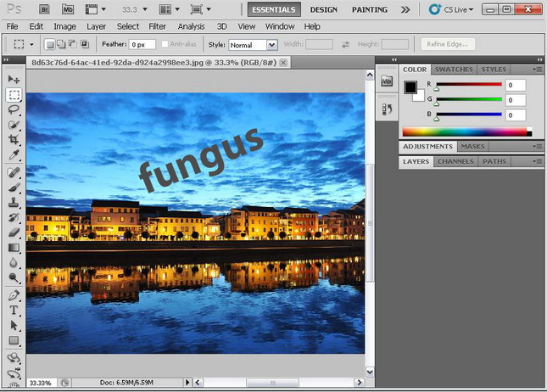Screen dimensions: 547x392
Task: Open the Color panel options menu
Action: click(537, 70)
